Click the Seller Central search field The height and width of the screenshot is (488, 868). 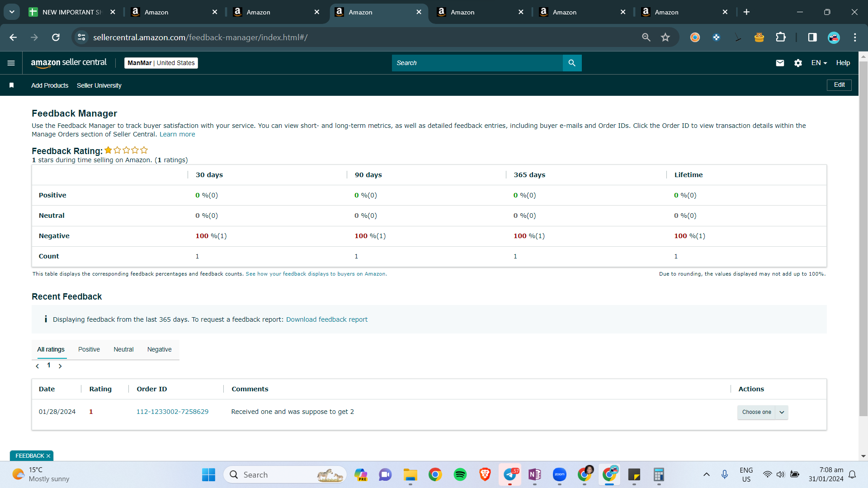pyautogui.click(x=477, y=63)
